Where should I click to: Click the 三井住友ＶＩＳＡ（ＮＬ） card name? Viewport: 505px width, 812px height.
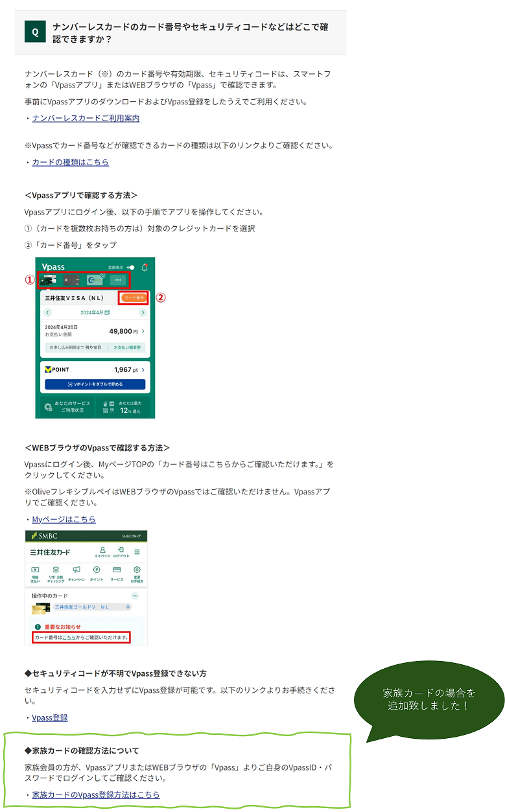(75, 298)
